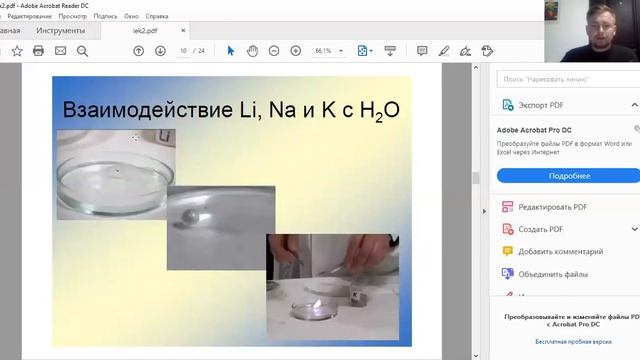Activate the hand pan tool

pyautogui.click(x=253, y=51)
